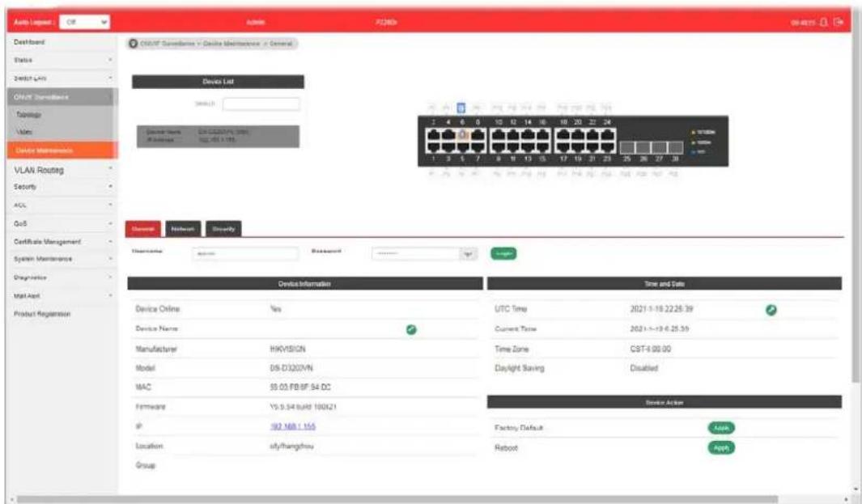This screenshot has width=862, height=504.
Task: Apply Reboot device action
Action: pyautogui.click(x=721, y=448)
